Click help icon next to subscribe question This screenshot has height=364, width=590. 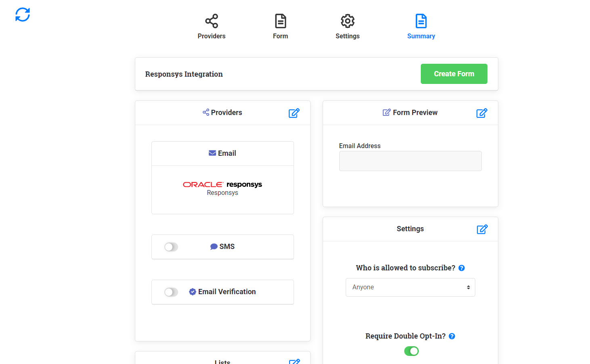[462, 268]
